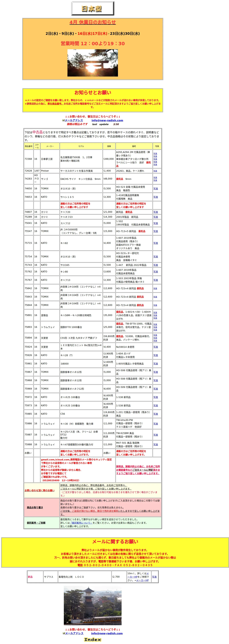This screenshot has height=644, width=229.
Task: Open 写真 link for item 74807 ナハフ20
Action: point(156,212)
